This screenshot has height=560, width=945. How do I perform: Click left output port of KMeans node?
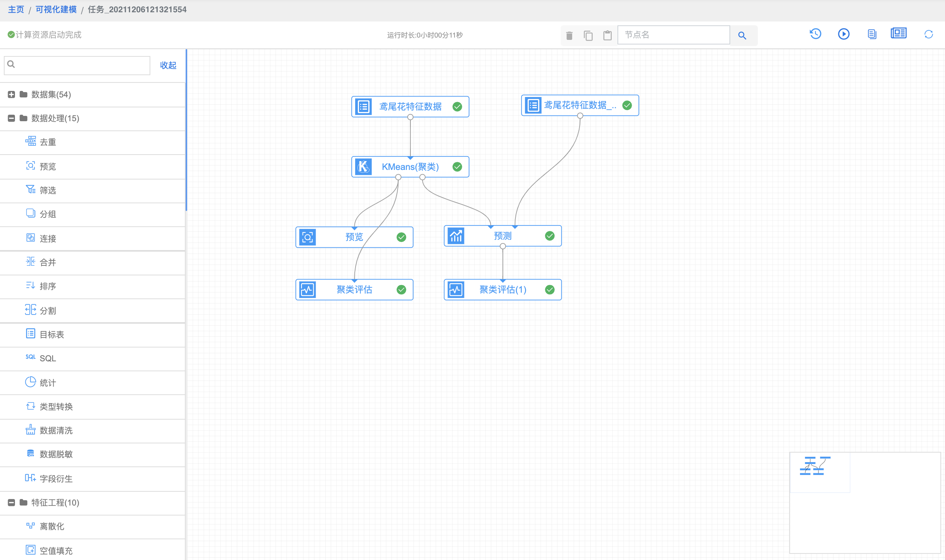(x=398, y=177)
